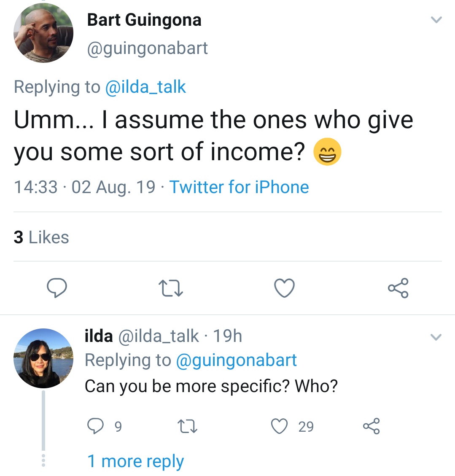Tap the Twitter for iPhone source link
The image size is (455, 476).
click(239, 187)
